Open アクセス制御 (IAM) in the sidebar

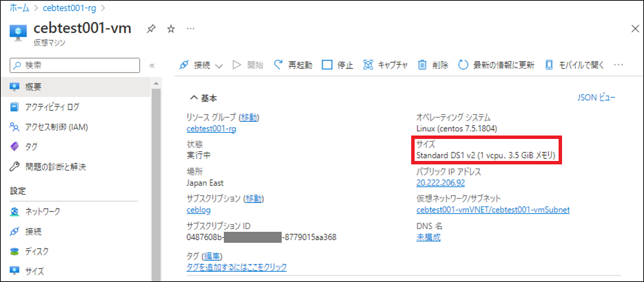tap(76, 127)
